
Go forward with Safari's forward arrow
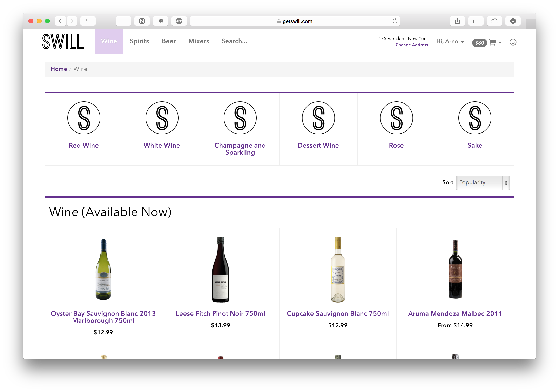tap(72, 21)
